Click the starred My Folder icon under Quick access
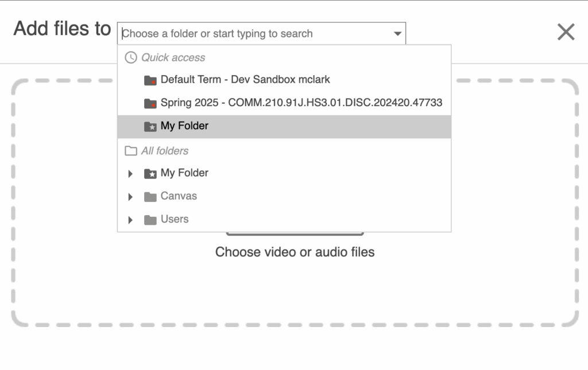Viewport: 588px width, 370px height. [150, 127]
